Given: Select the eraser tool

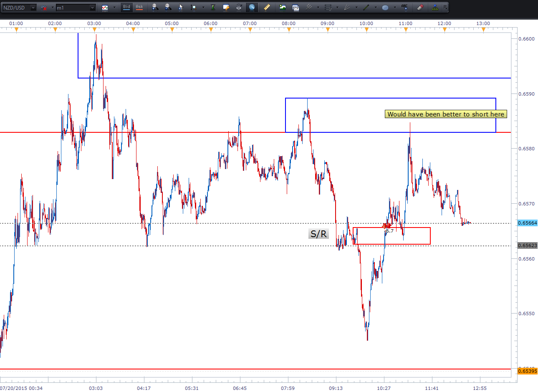Looking at the screenshot, I should tap(420, 7).
